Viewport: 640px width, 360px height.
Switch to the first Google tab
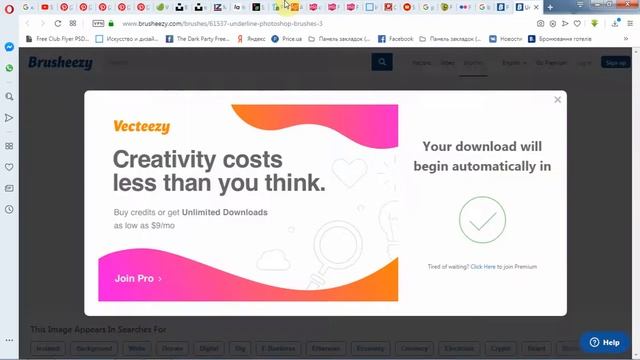click(x=28, y=7)
